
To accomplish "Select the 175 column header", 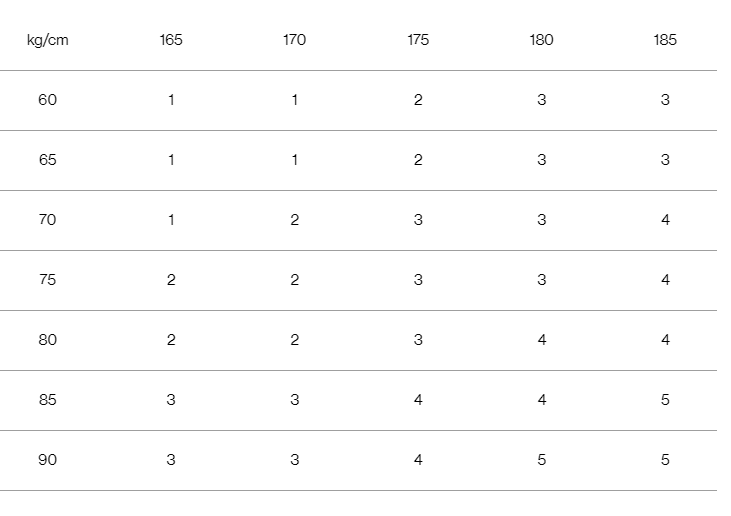I will [x=418, y=40].
